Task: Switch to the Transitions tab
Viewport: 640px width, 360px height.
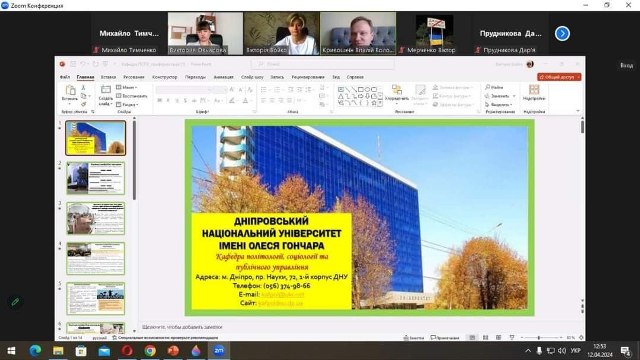Action: (195, 77)
